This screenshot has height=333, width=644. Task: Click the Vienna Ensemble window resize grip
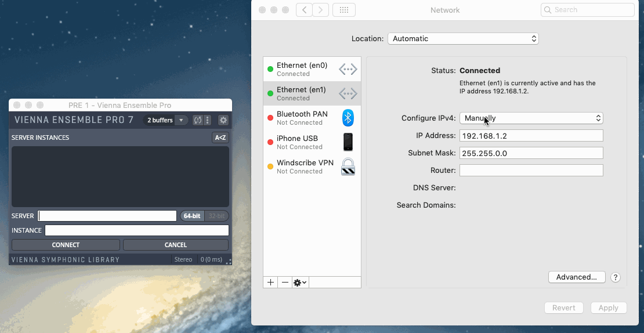[x=229, y=261]
